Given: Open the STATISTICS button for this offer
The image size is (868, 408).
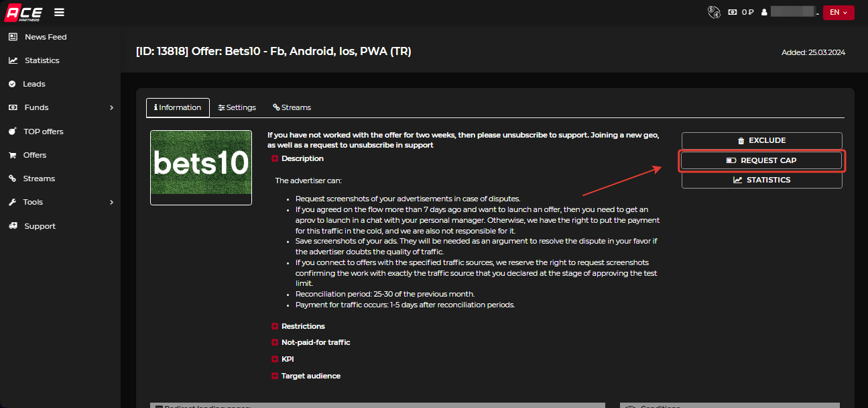Looking at the screenshot, I should [761, 180].
